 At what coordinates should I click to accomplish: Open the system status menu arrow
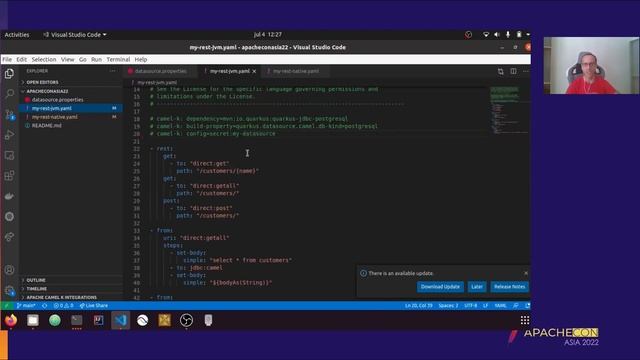[528, 35]
